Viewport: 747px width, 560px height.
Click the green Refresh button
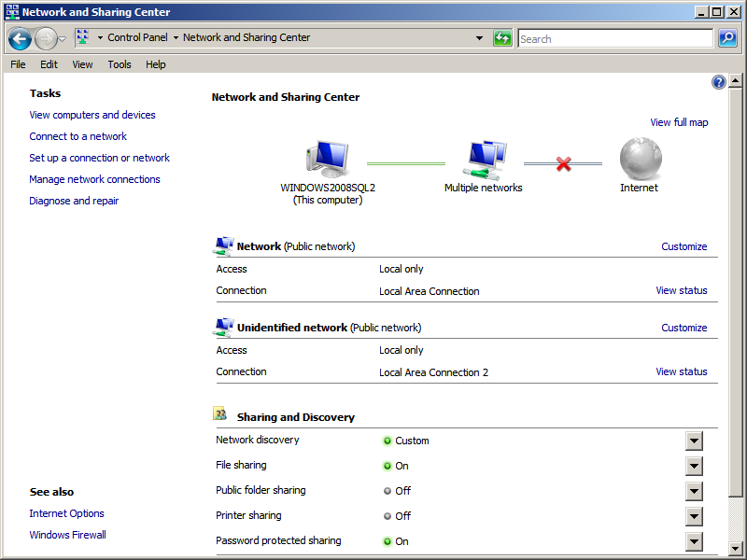pyautogui.click(x=502, y=38)
